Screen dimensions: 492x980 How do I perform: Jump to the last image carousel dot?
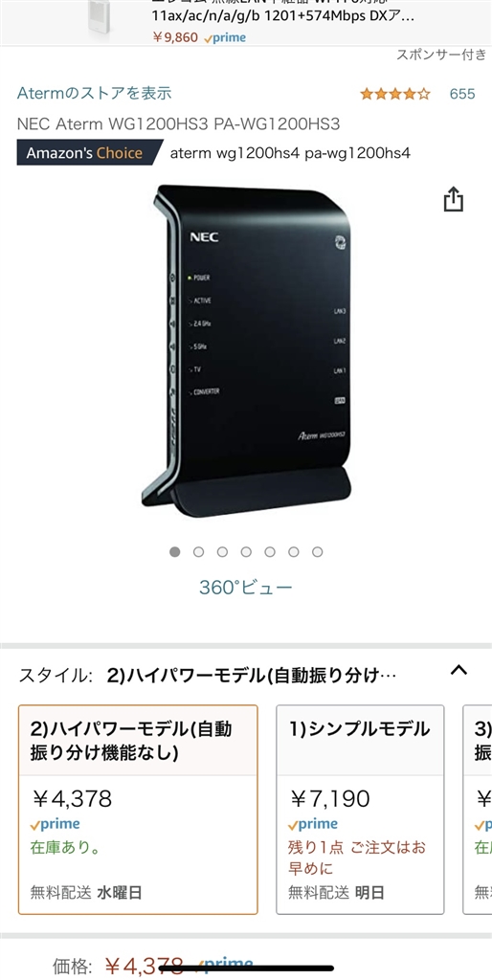[318, 552]
